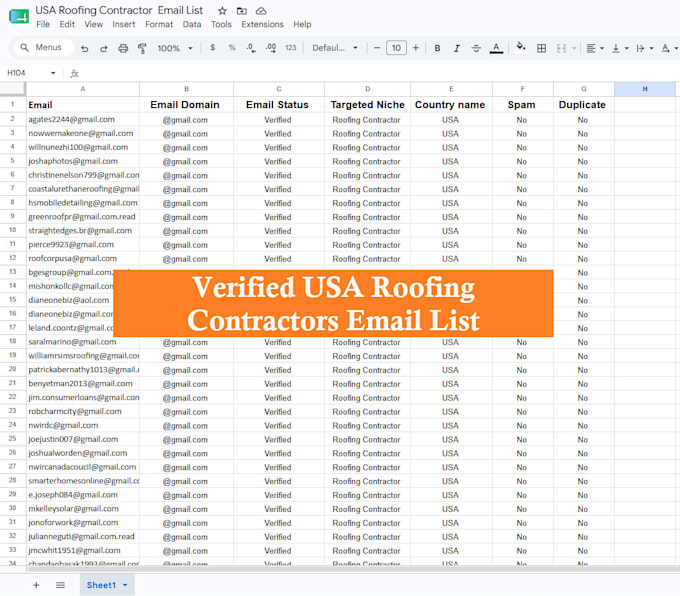This screenshot has height=596, width=680.
Task: Open the name box dropdown arrow
Action: click(x=53, y=73)
